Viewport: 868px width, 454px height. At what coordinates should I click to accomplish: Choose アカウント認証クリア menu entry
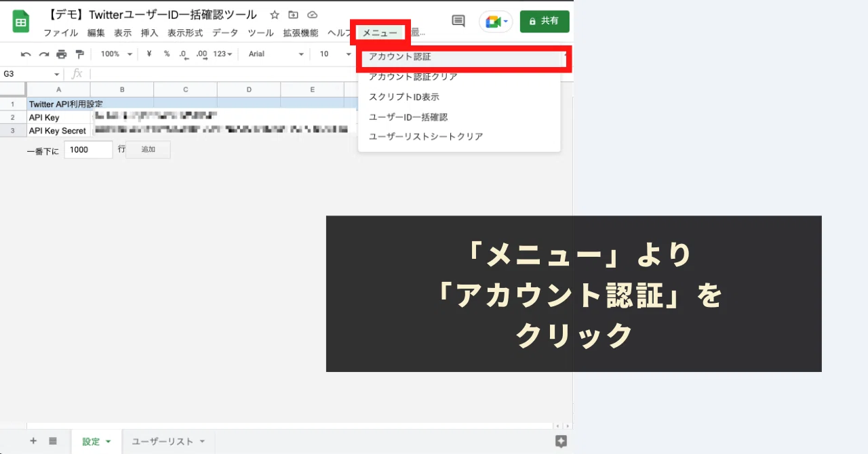coord(460,77)
